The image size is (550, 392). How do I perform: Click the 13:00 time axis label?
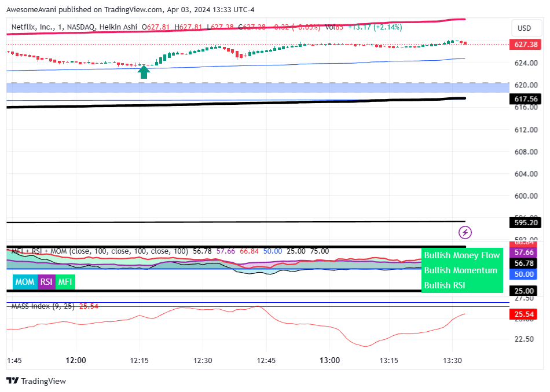tap(330, 360)
